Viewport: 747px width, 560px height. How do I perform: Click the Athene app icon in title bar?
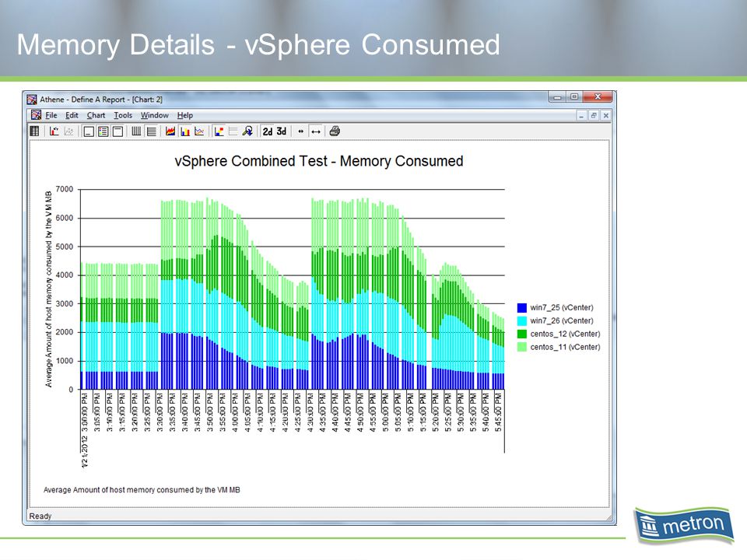pos(32,99)
